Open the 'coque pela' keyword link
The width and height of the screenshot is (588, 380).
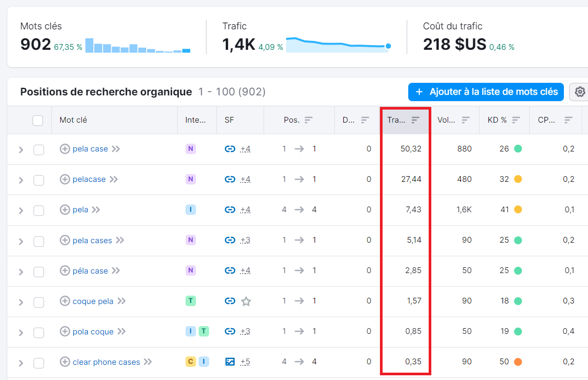pos(93,301)
